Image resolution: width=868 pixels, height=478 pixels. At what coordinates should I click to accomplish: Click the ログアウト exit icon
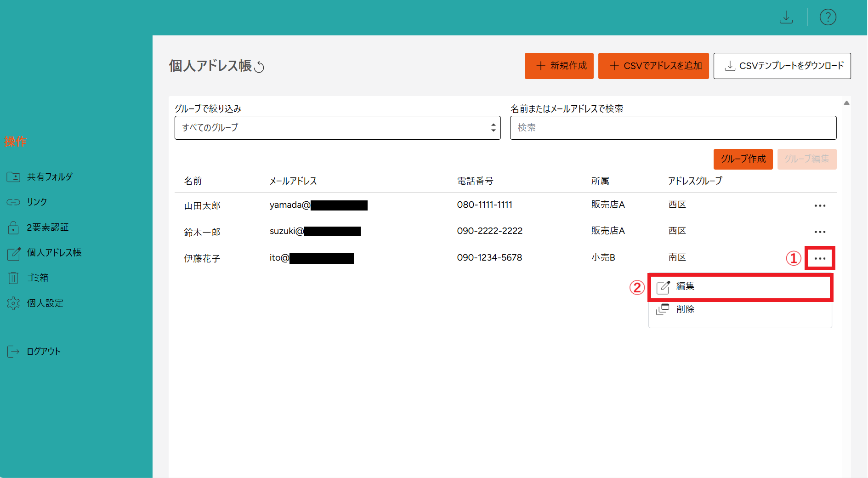coord(13,352)
